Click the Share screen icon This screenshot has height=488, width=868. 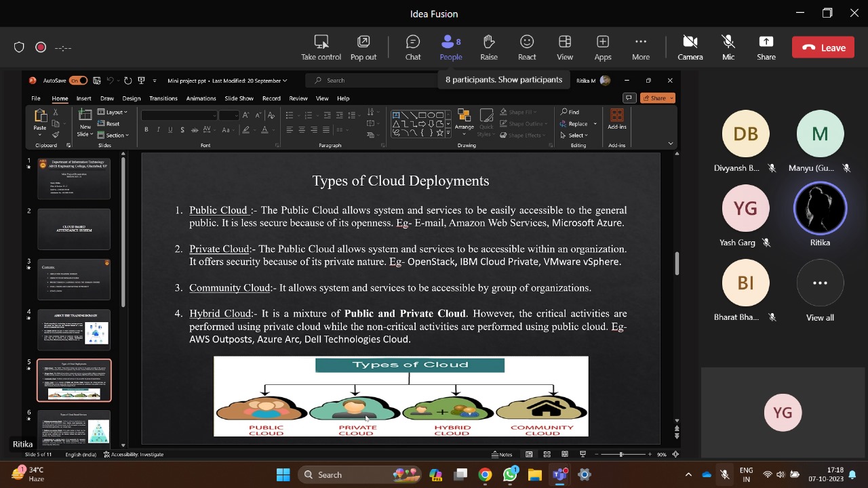pos(766,47)
